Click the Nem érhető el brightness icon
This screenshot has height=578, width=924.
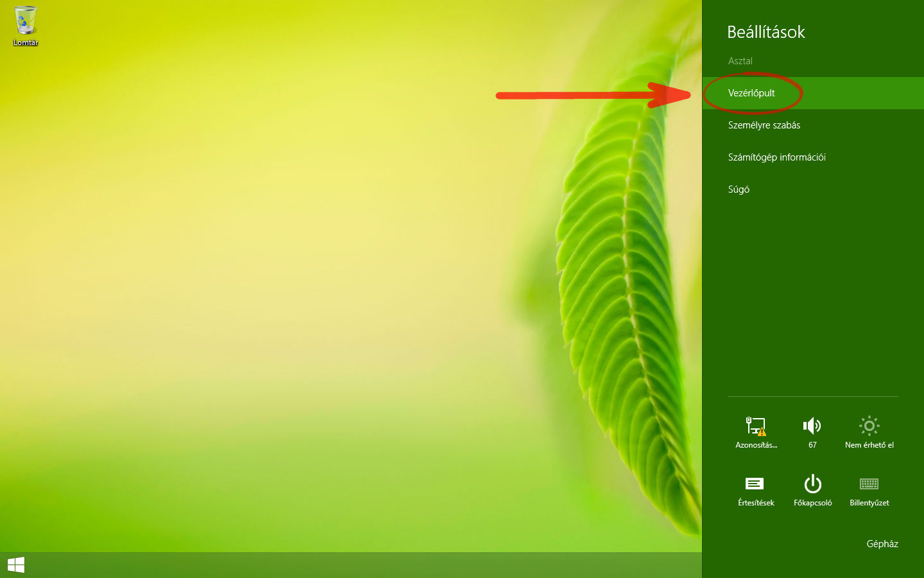[x=869, y=426]
